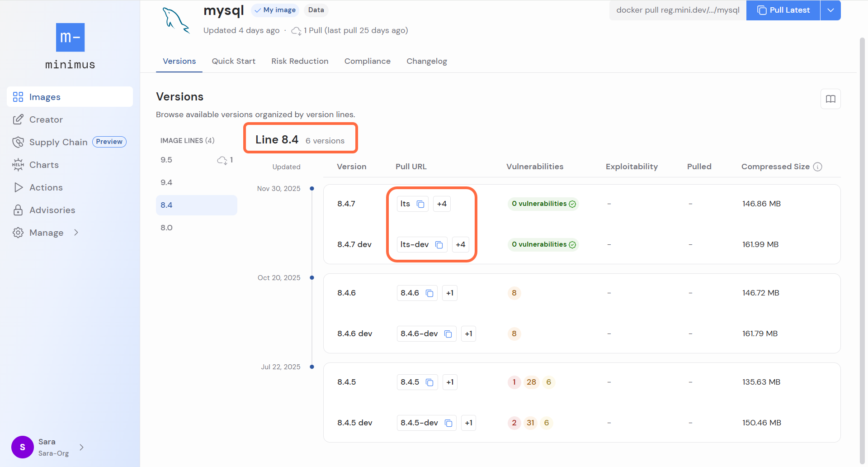This screenshot has width=868, height=467.
Task: Click the Nov 30, 2025 timeline marker
Action: tap(312, 188)
